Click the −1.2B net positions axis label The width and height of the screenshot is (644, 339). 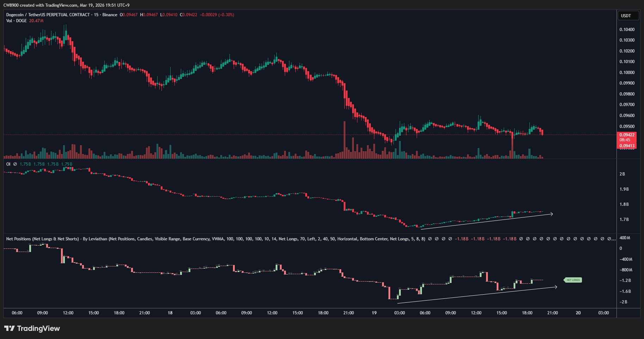pos(625,281)
